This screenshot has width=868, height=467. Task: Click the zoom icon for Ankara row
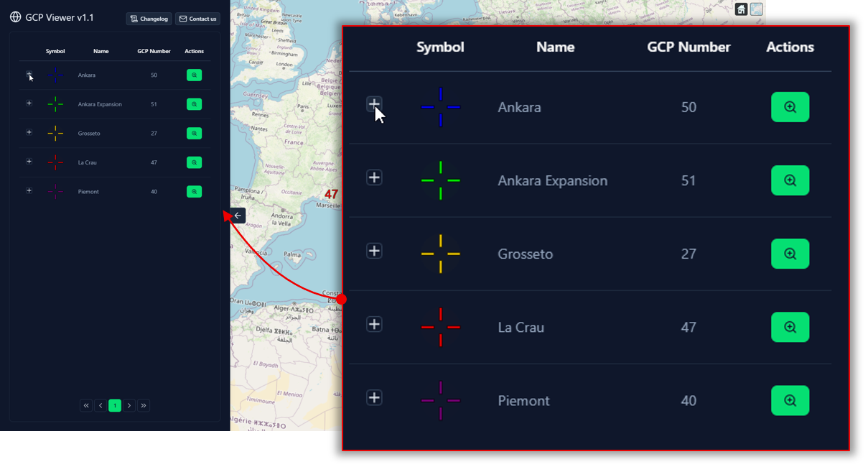[194, 75]
